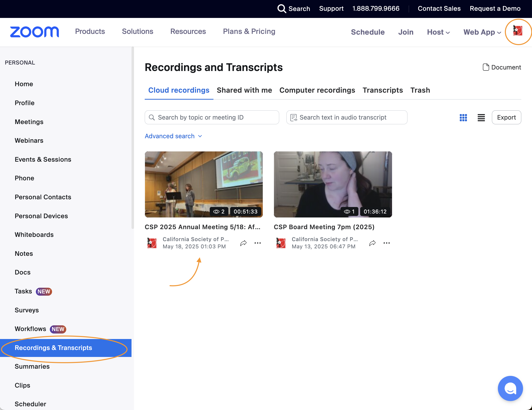
Task: Open more options for CSP 2025 Annual Meeting
Action: [x=258, y=243]
